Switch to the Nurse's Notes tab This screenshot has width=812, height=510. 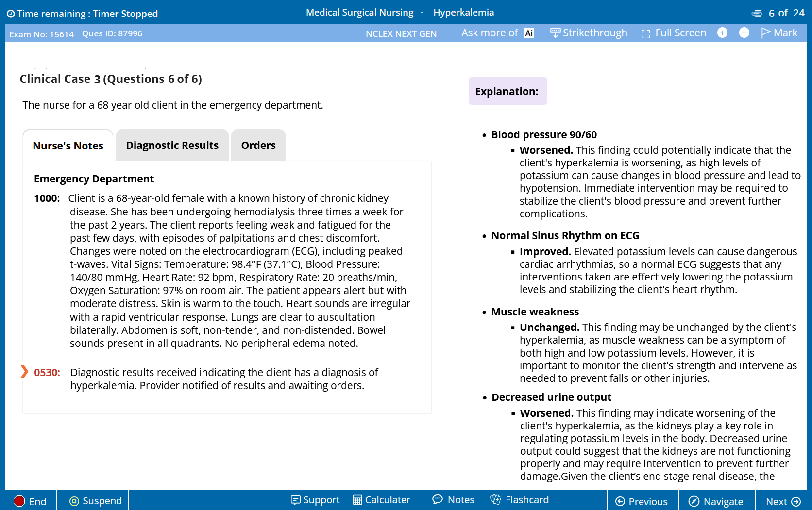click(x=68, y=146)
